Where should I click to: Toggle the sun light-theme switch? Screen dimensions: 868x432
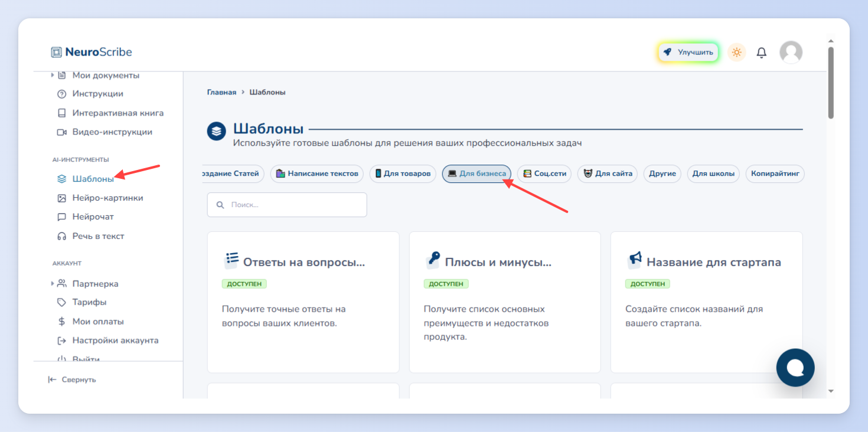(736, 52)
